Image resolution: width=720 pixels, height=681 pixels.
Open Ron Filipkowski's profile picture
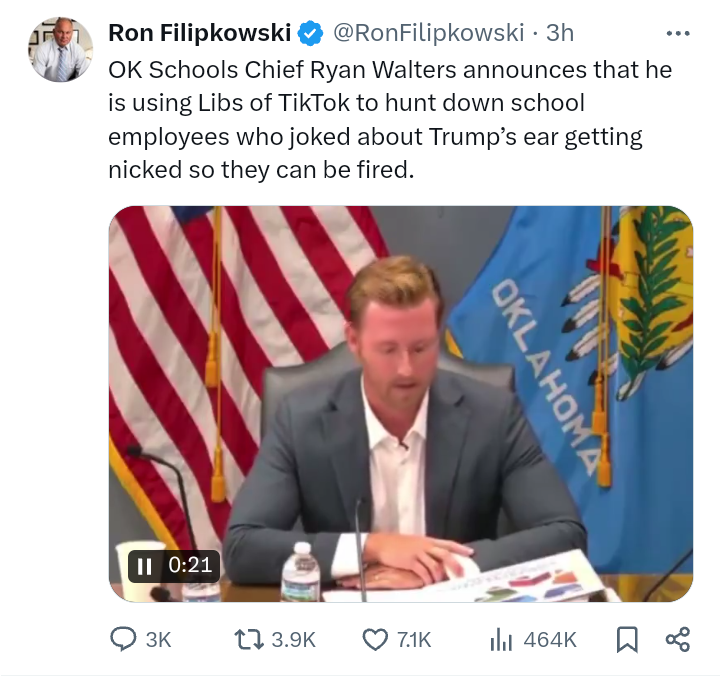[60, 48]
